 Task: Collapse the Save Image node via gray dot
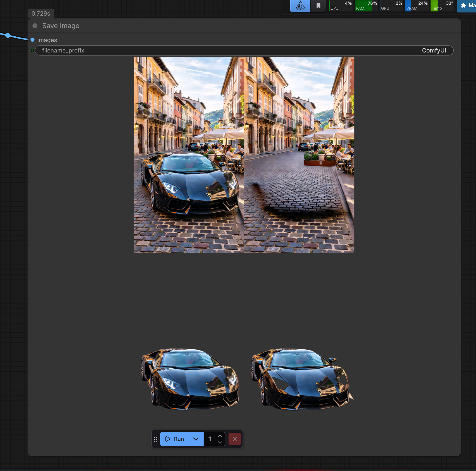tap(35, 26)
